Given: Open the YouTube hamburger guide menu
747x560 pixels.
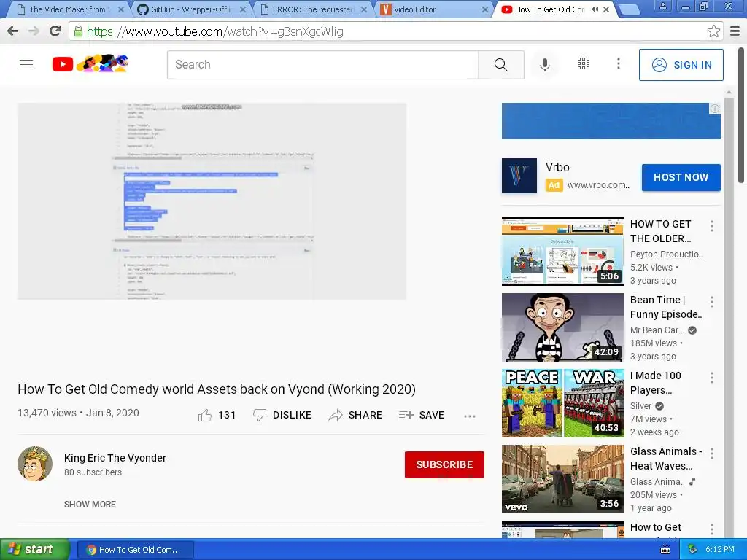Looking at the screenshot, I should coord(26,64).
